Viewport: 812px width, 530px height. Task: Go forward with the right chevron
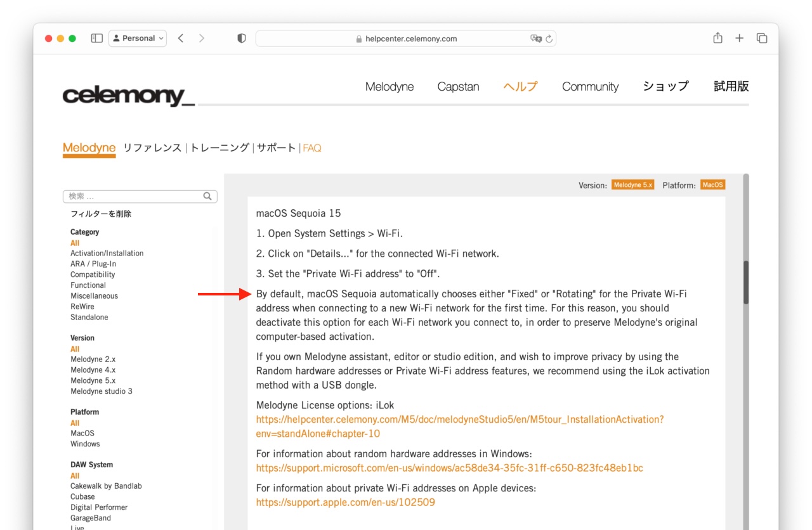click(202, 38)
